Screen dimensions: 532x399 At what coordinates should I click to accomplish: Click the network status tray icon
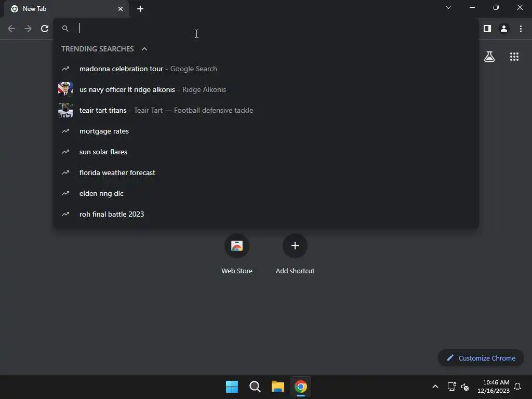(x=451, y=387)
